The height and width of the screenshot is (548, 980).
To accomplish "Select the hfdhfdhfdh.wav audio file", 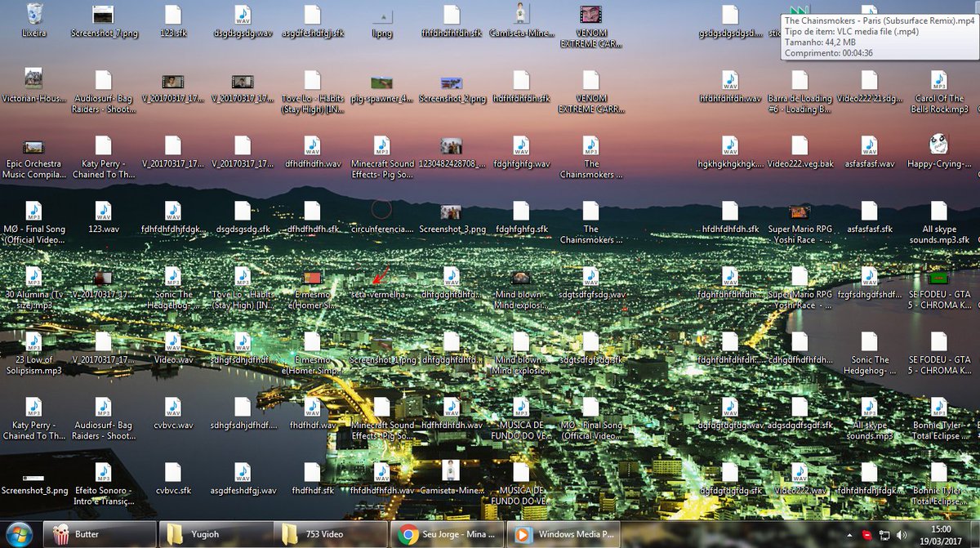I will [x=730, y=86].
